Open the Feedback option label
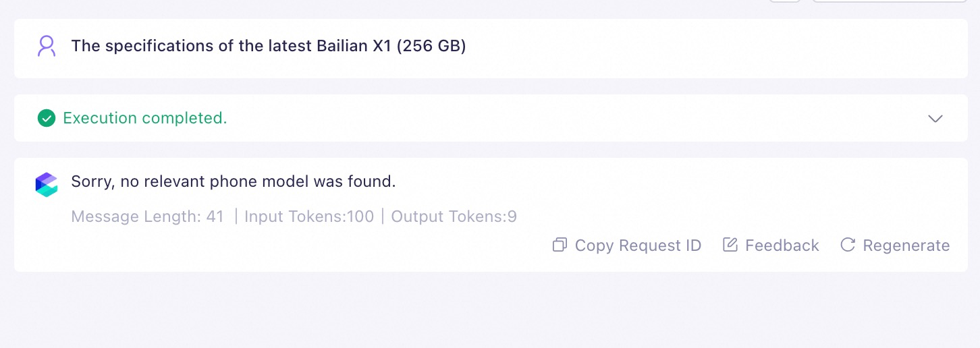This screenshot has width=980, height=348. point(782,245)
